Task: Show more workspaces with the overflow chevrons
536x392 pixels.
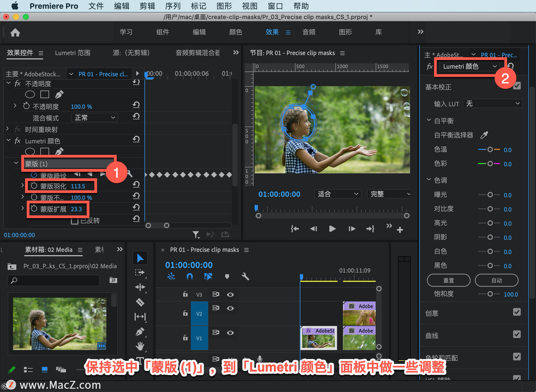Action: click(420, 32)
